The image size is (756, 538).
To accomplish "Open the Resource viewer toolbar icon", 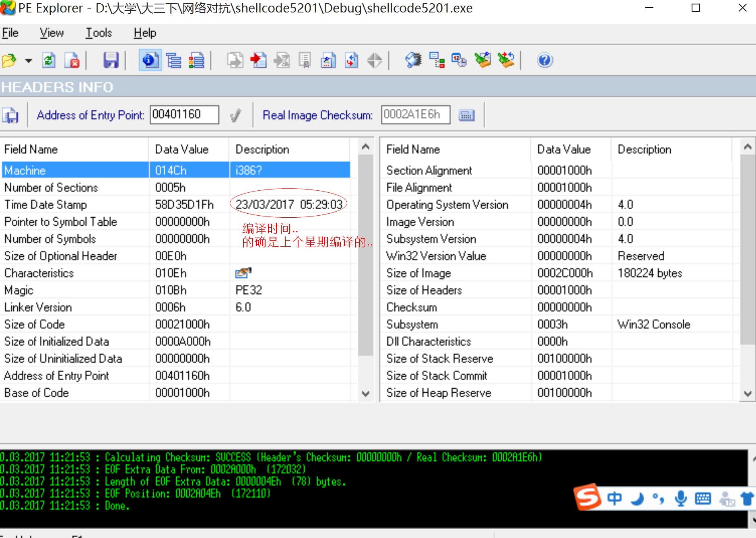I will 328,60.
